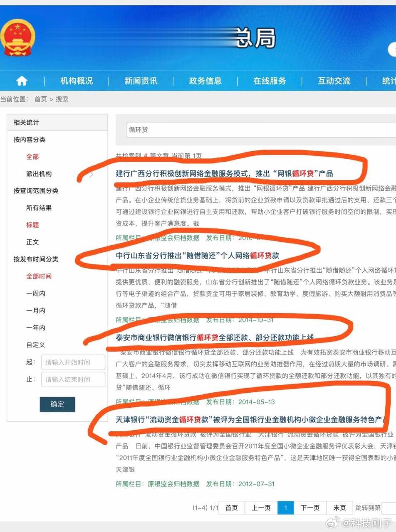Expand the chevron beside 派出机构
Viewport: 396px width, 532px height.
[x=92, y=174]
